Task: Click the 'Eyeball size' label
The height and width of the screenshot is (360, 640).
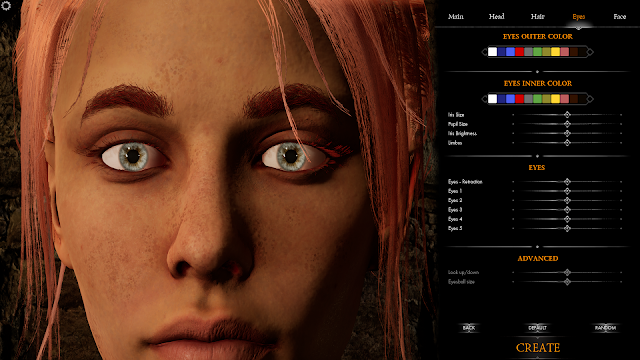Action: 461,282
